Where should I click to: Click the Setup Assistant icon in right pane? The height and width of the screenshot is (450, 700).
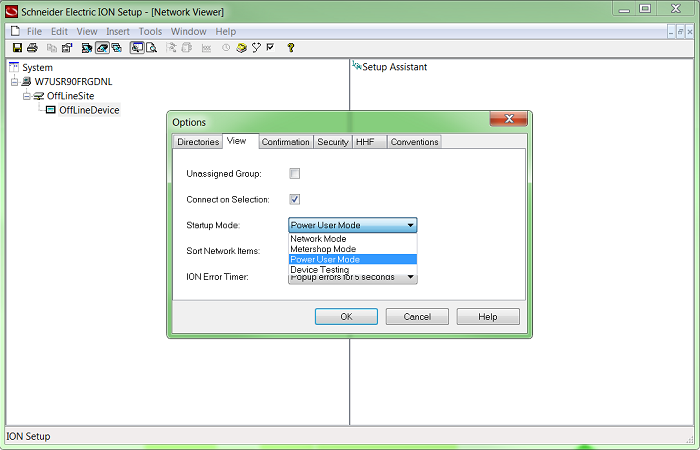(356, 66)
